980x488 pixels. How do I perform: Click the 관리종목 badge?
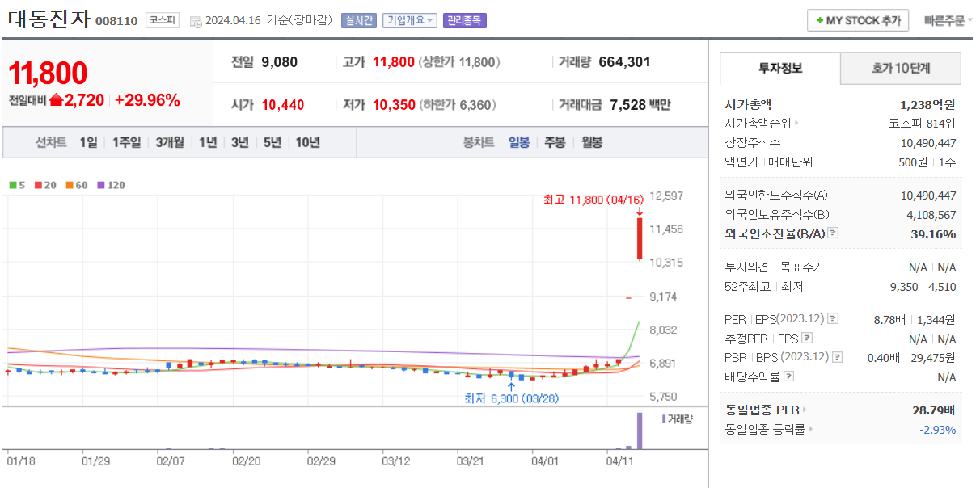pyautogui.click(x=465, y=20)
